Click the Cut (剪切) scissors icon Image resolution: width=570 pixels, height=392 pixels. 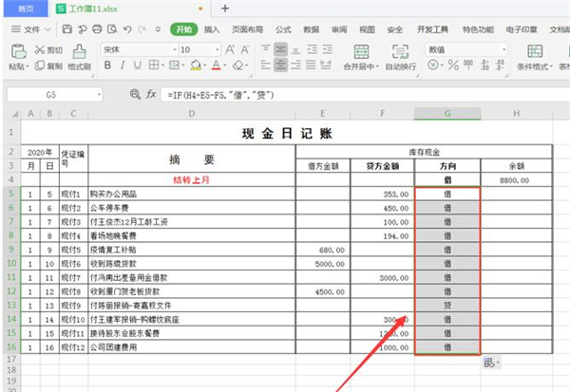click(x=40, y=49)
